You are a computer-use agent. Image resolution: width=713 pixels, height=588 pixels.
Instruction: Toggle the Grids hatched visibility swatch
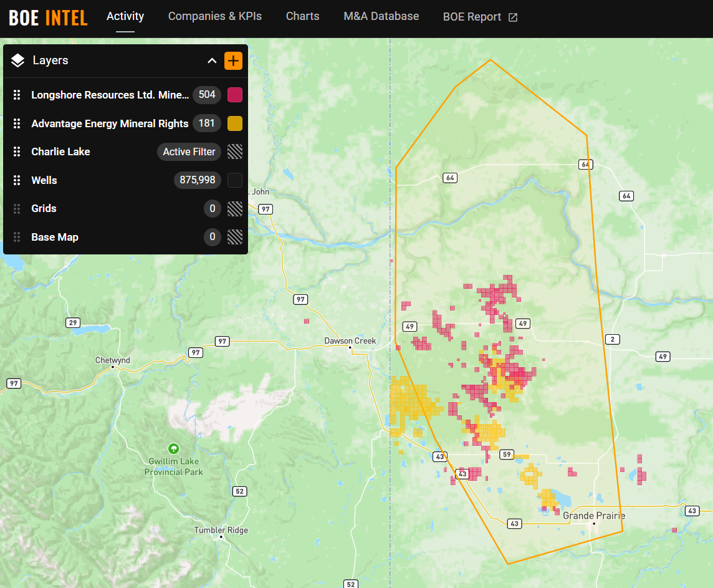pos(234,208)
